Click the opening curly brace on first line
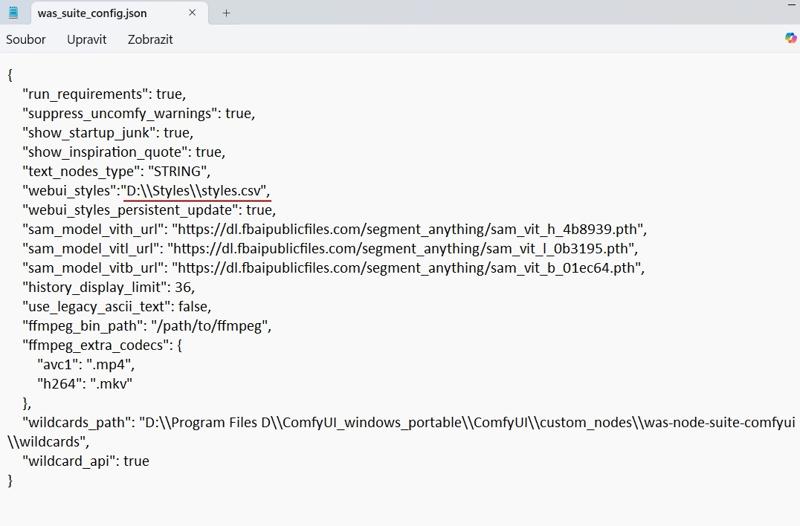Screen dimensions: 800x526 [x=10, y=75]
